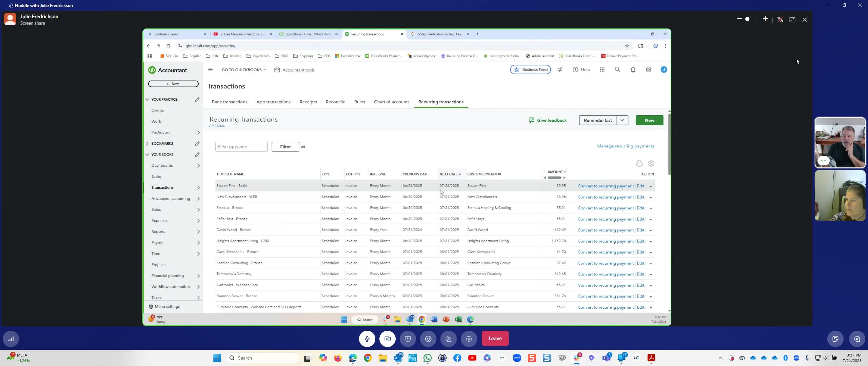The height and width of the screenshot is (366, 868).
Task: Expand Reports submenu arrow
Action: [198, 232]
